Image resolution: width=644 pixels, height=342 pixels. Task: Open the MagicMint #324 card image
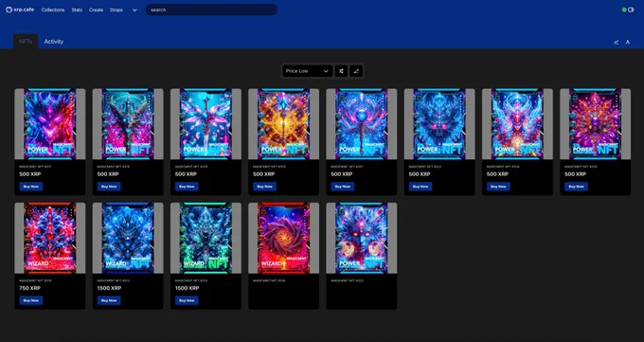tap(517, 124)
